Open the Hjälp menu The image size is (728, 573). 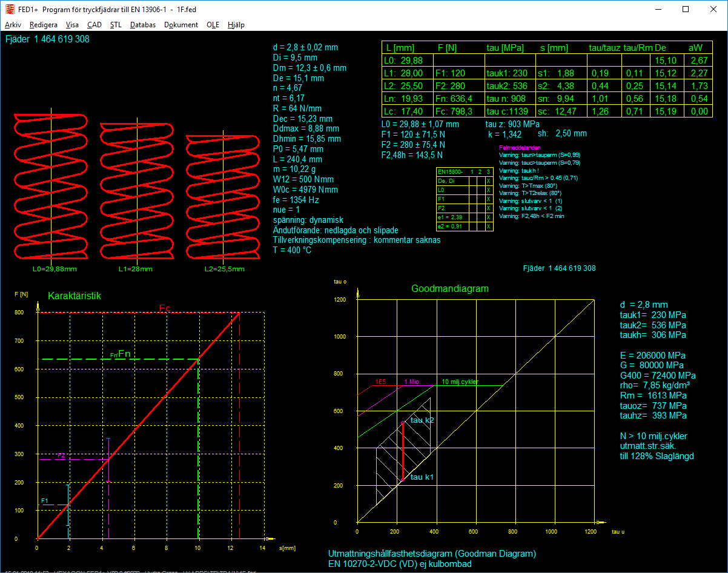coord(236,25)
